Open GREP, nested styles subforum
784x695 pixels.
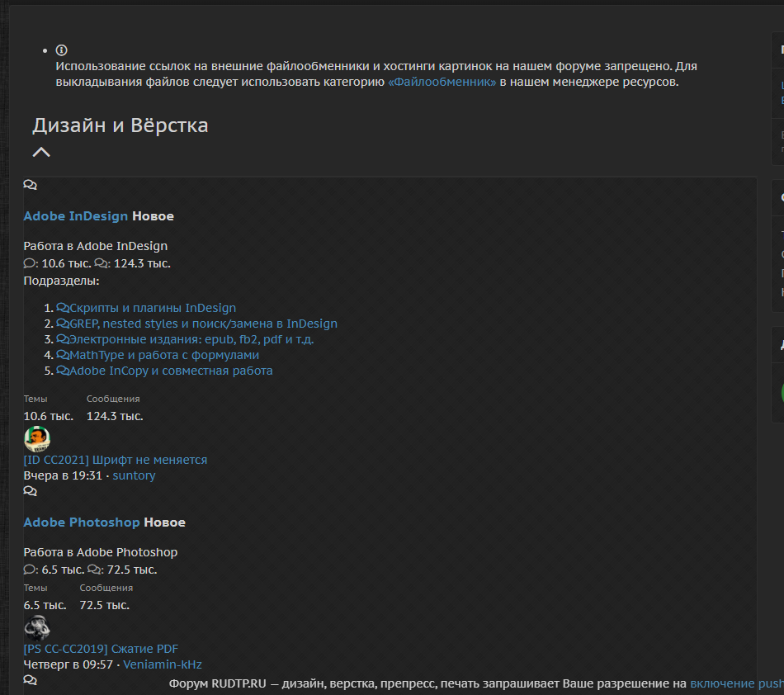[x=204, y=324]
